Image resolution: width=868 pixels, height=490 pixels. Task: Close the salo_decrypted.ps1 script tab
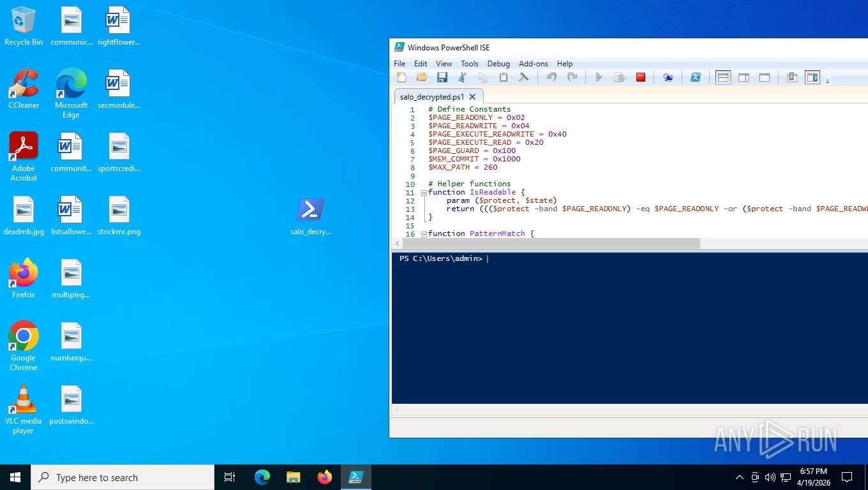point(472,97)
